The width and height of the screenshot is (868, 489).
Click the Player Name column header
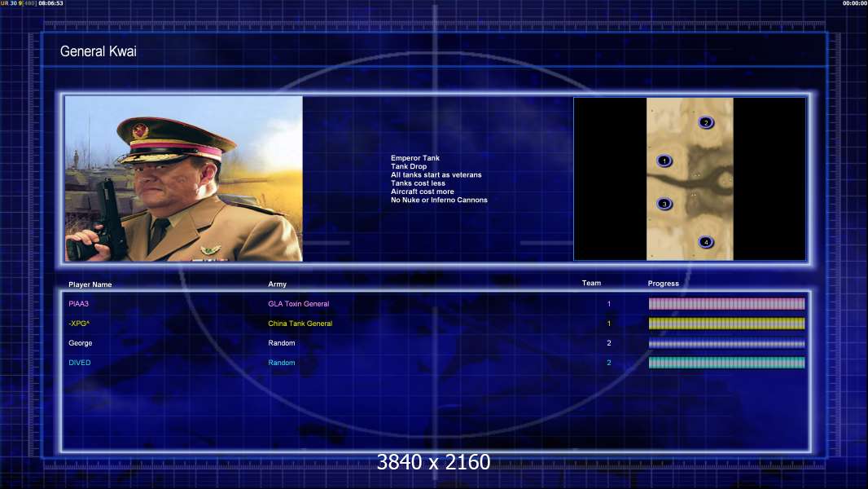click(90, 284)
